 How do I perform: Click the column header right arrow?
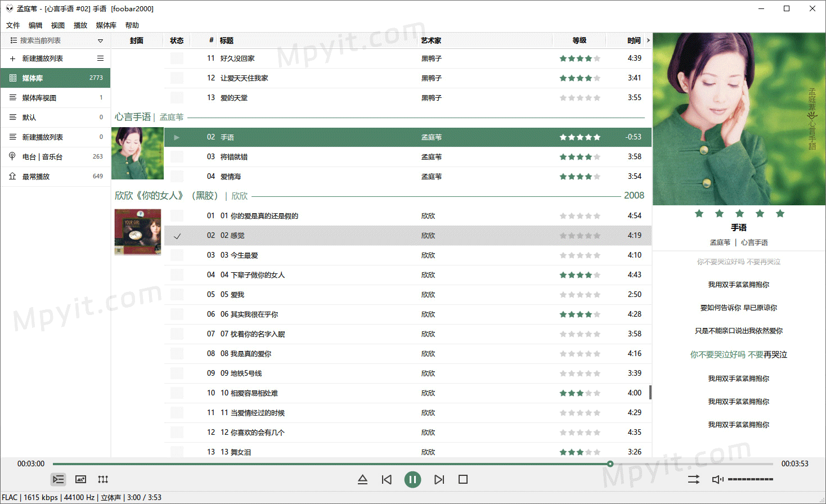click(648, 40)
